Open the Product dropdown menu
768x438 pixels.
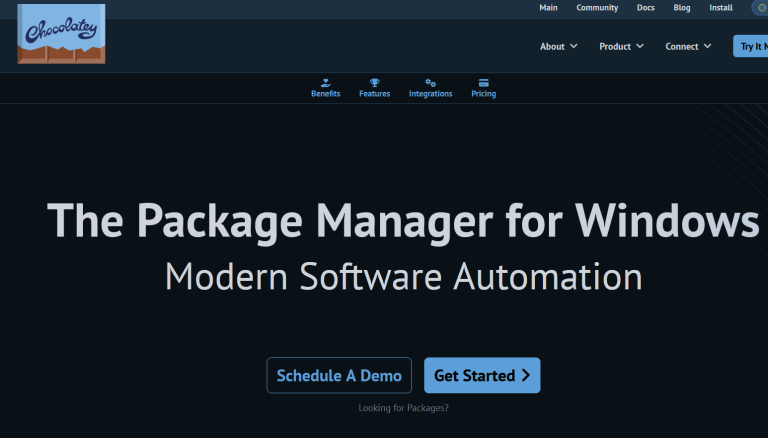[x=621, y=46]
